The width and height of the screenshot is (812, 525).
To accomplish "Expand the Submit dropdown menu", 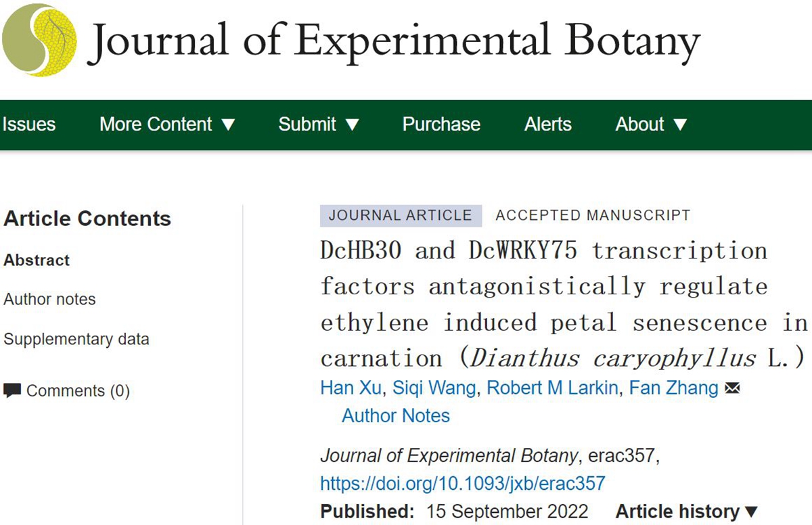I will (319, 124).
